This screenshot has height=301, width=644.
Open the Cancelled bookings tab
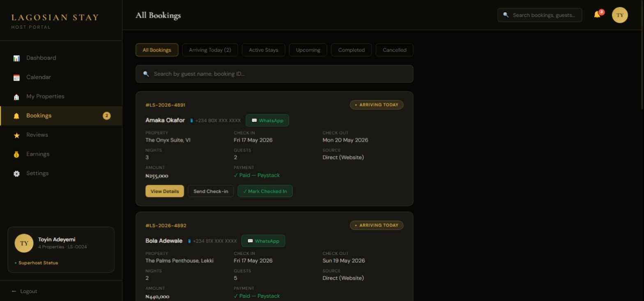[x=394, y=50]
